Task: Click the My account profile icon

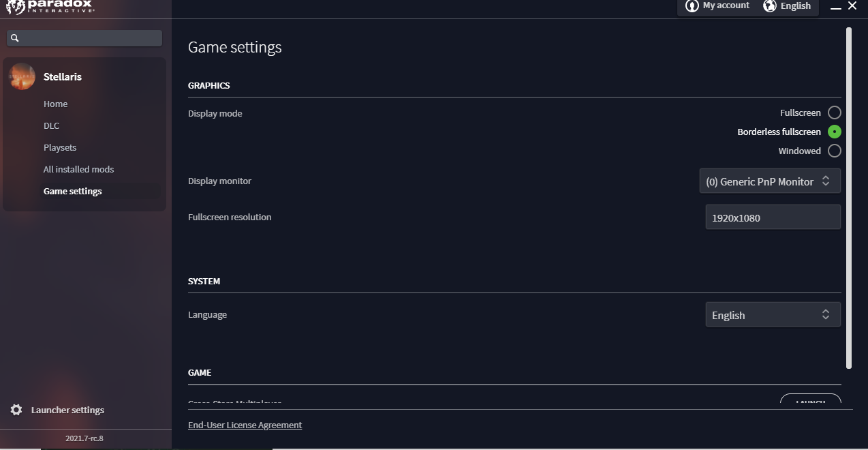Action: (x=692, y=6)
